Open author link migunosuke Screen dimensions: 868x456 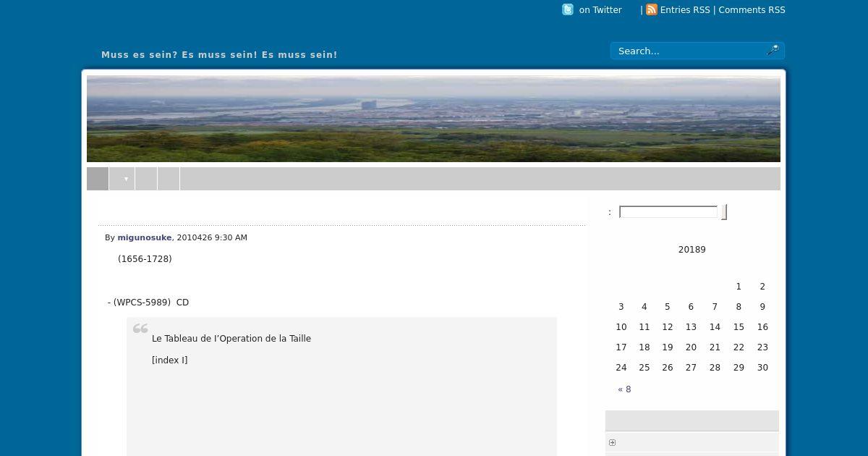[x=145, y=237]
